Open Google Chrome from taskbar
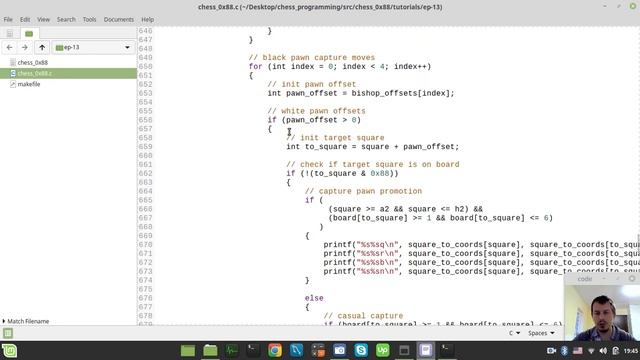The width and height of the screenshot is (640, 360). [275, 351]
